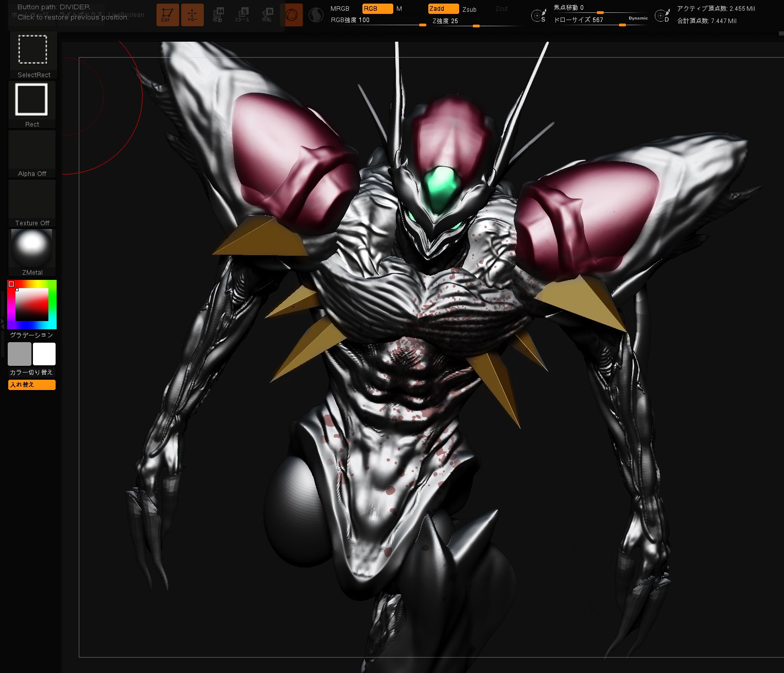
Task: Activate the Edit mode button
Action: (167, 15)
